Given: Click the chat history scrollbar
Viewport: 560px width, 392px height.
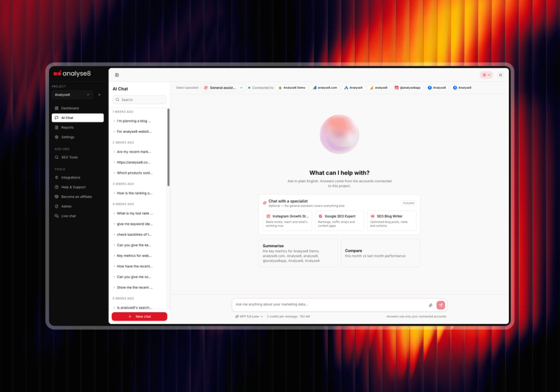Looking at the screenshot, I should click(x=168, y=148).
